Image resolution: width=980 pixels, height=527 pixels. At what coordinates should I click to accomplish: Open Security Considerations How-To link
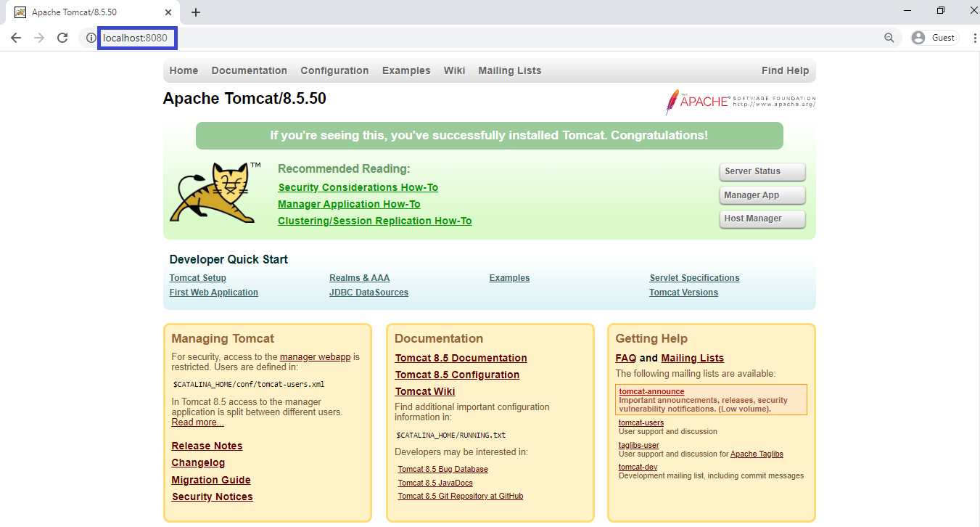coord(358,187)
